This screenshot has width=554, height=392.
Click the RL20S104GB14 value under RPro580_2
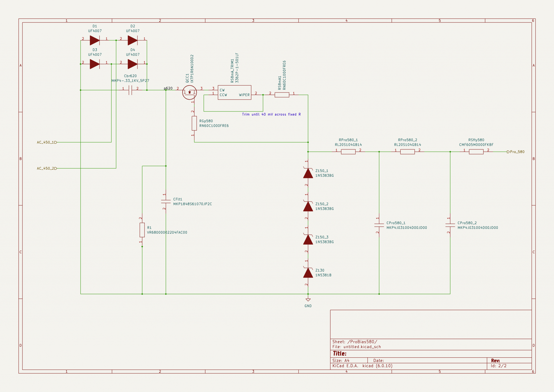407,145
